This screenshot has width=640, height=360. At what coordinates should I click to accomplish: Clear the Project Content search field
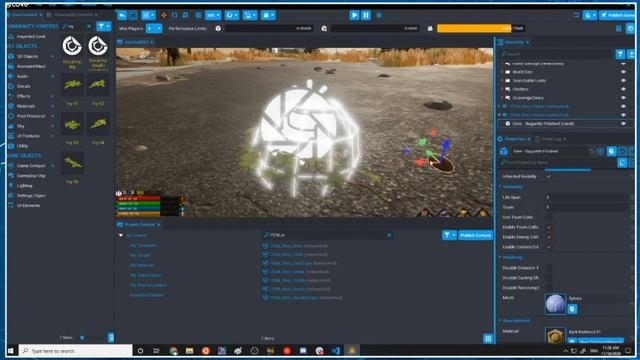(389, 235)
